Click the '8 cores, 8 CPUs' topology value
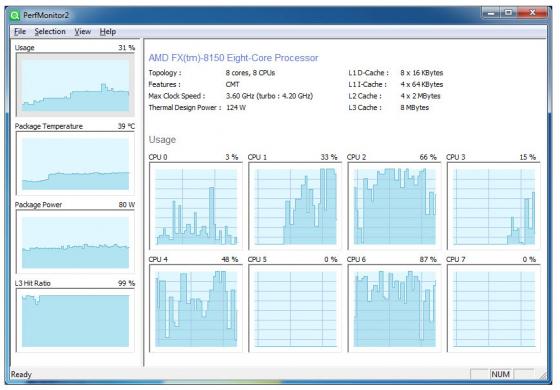 (250, 73)
